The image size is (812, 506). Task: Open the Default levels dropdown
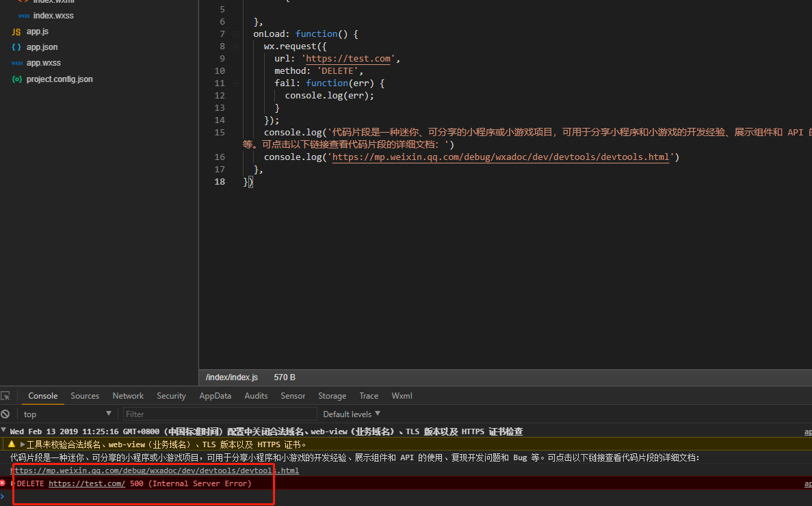click(352, 414)
